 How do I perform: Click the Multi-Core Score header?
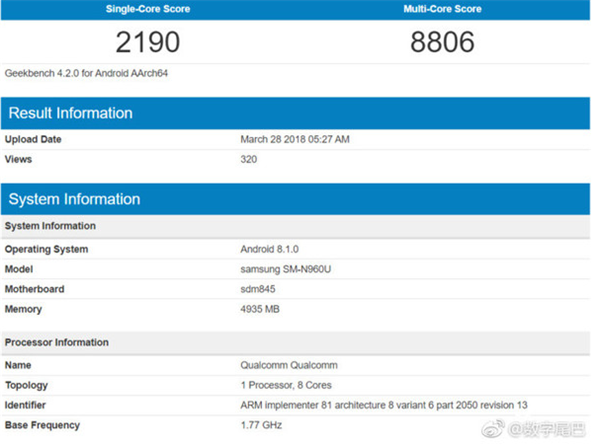pyautogui.click(x=445, y=9)
